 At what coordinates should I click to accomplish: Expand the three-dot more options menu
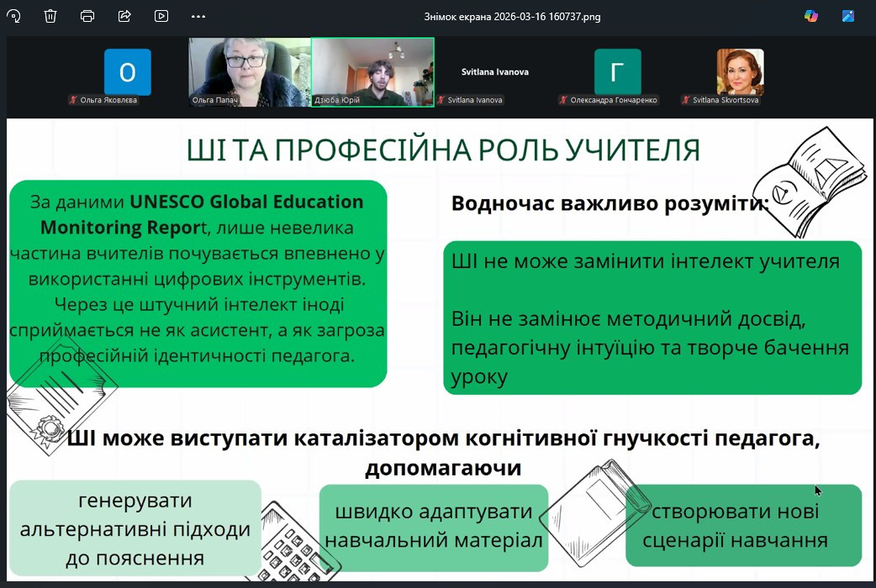[x=198, y=16]
